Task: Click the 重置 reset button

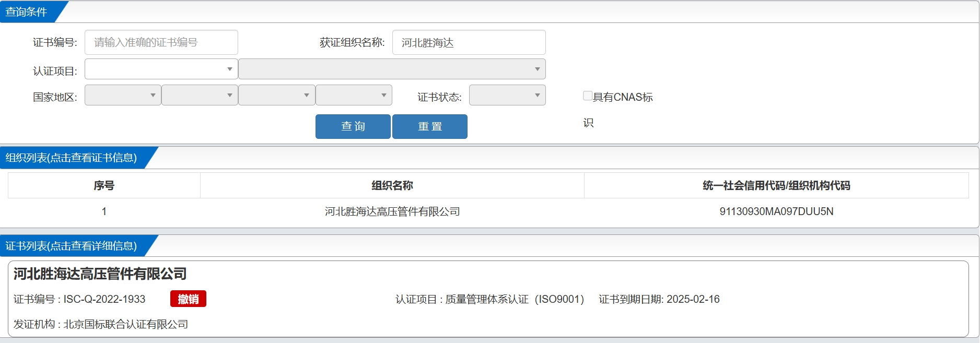Action: click(x=430, y=126)
